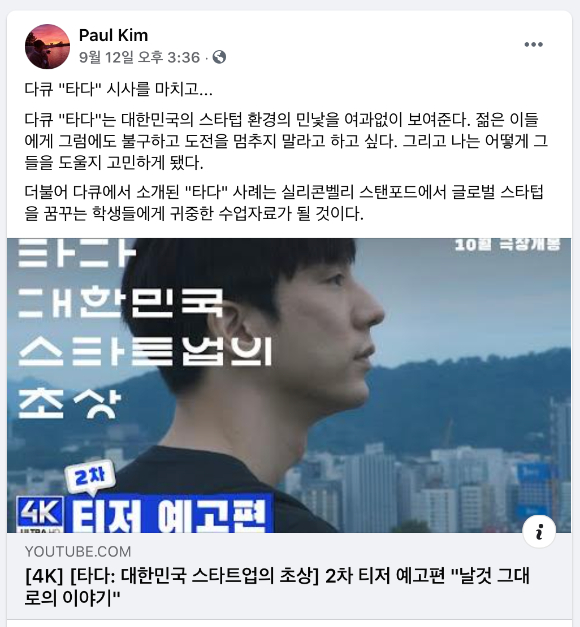This screenshot has width=580, height=627.
Task: Click the 4K Ultra HD badge
Action: click(x=40, y=515)
